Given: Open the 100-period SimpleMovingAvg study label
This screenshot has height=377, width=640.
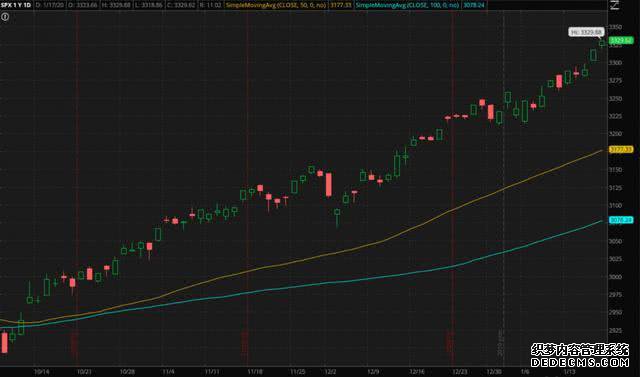Looking at the screenshot, I should pyautogui.click(x=407, y=5).
